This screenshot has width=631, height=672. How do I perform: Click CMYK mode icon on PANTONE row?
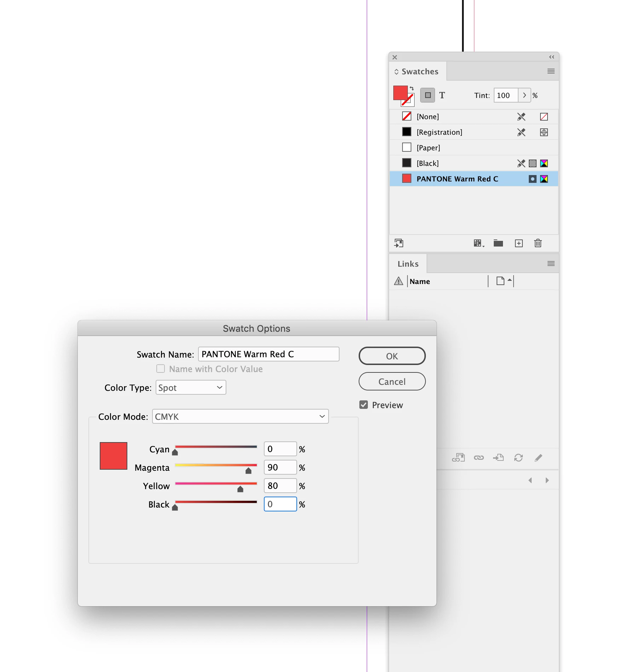(x=544, y=179)
